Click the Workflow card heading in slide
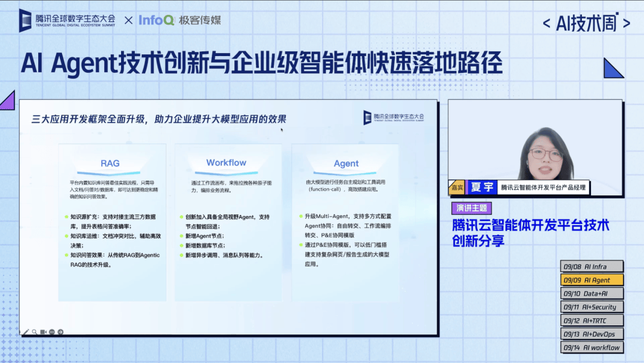The width and height of the screenshot is (644, 363). pyautogui.click(x=226, y=162)
